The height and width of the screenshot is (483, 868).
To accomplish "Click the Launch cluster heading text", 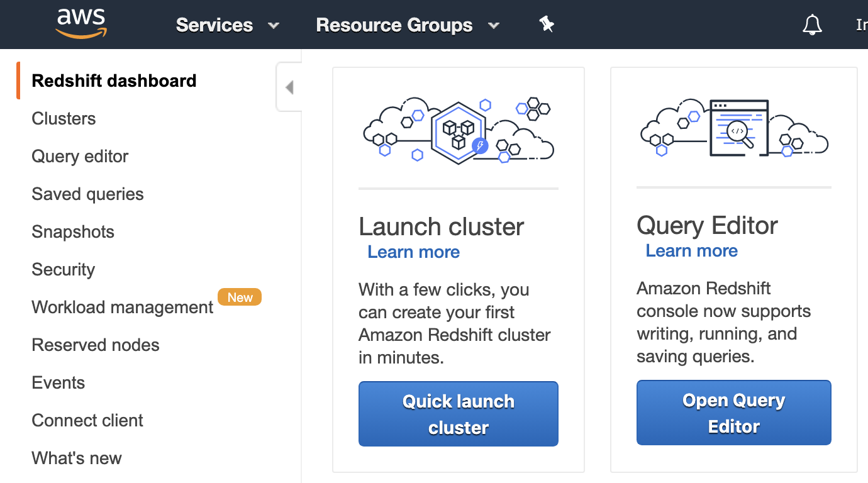I will [441, 226].
